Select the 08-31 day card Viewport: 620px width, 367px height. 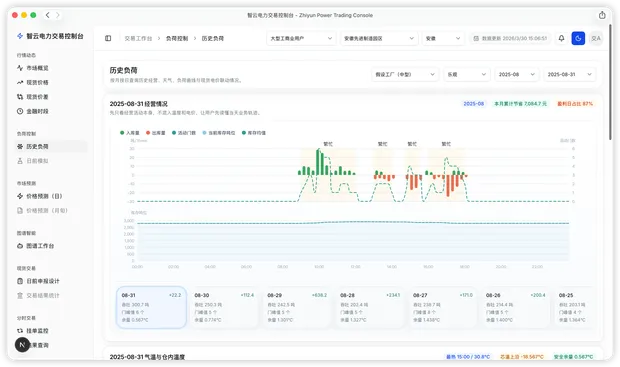151,307
